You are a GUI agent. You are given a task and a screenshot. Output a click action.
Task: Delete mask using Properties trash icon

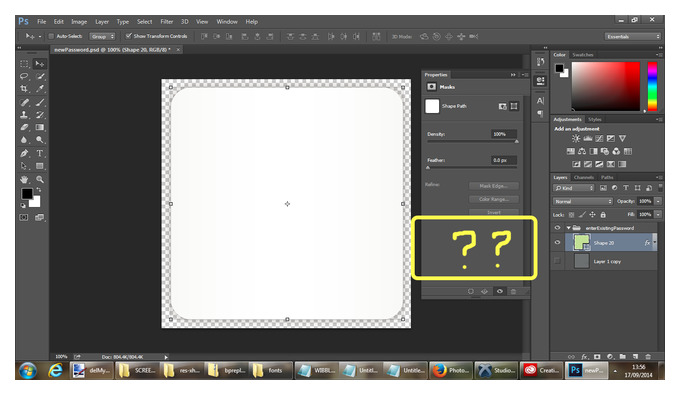pyautogui.click(x=513, y=291)
